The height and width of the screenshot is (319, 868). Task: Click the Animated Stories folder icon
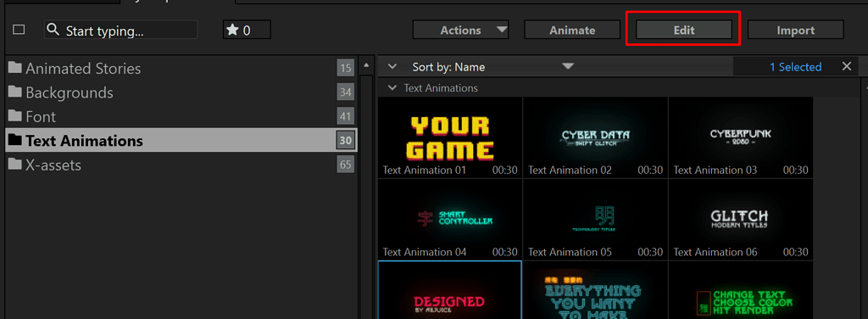(15, 68)
